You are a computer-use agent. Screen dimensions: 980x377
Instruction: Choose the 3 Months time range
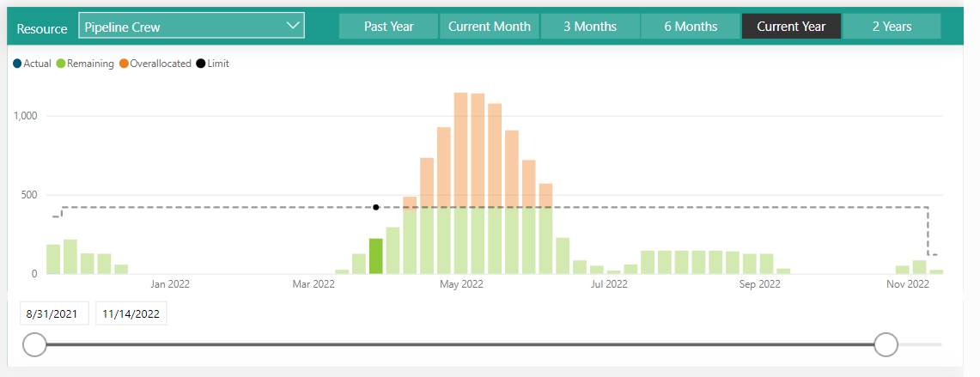[x=590, y=27]
